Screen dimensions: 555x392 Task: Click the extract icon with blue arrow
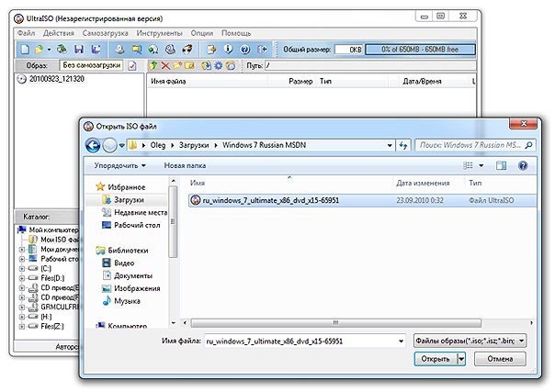[x=206, y=65]
